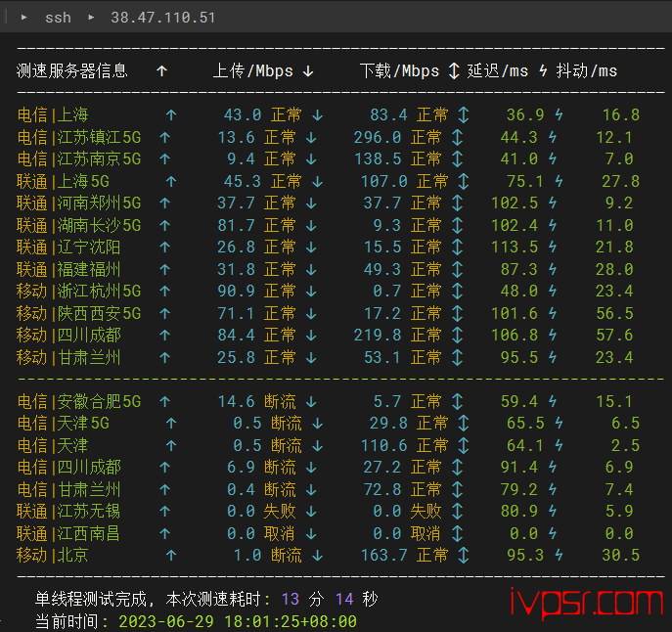Click download value 0.7 for 浙江杭州5G
Viewport: 672px width, 632px height.
[387, 292]
